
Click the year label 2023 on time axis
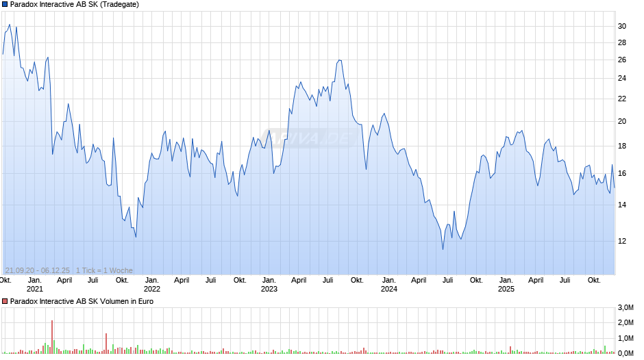point(269,289)
